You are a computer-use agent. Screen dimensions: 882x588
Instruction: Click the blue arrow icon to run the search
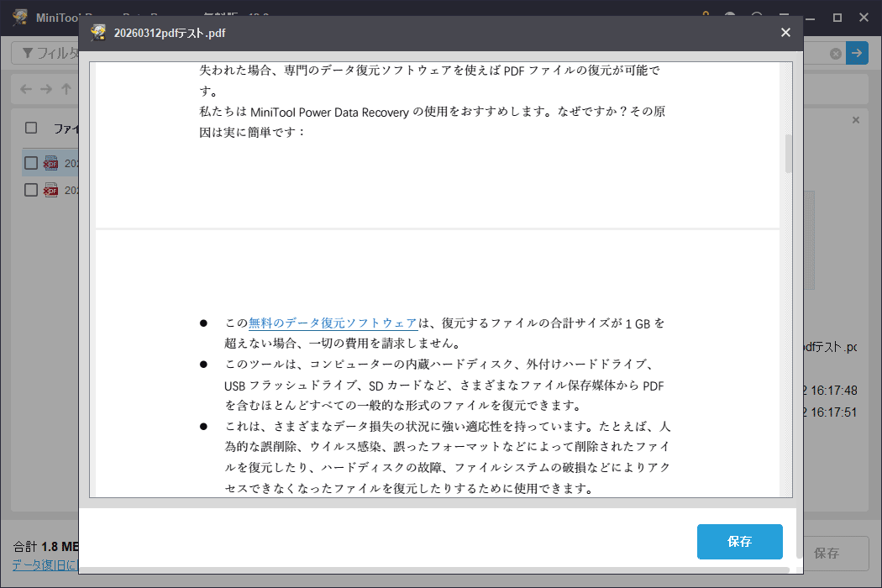pyautogui.click(x=857, y=53)
